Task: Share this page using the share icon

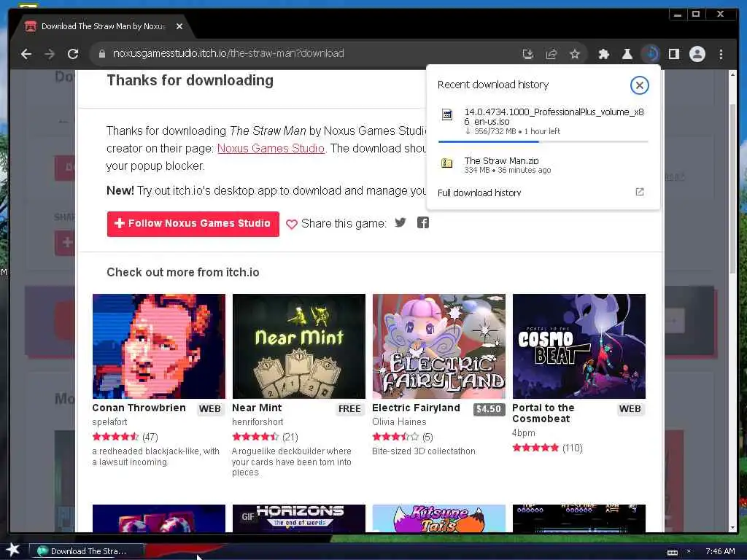Action: 551,54
